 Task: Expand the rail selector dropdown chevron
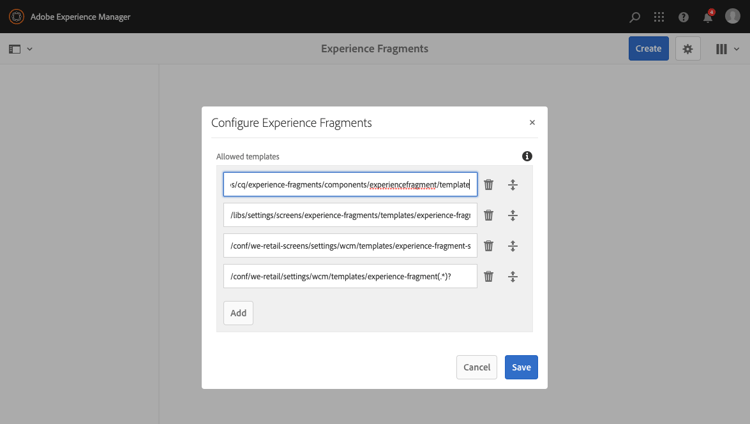tap(30, 49)
